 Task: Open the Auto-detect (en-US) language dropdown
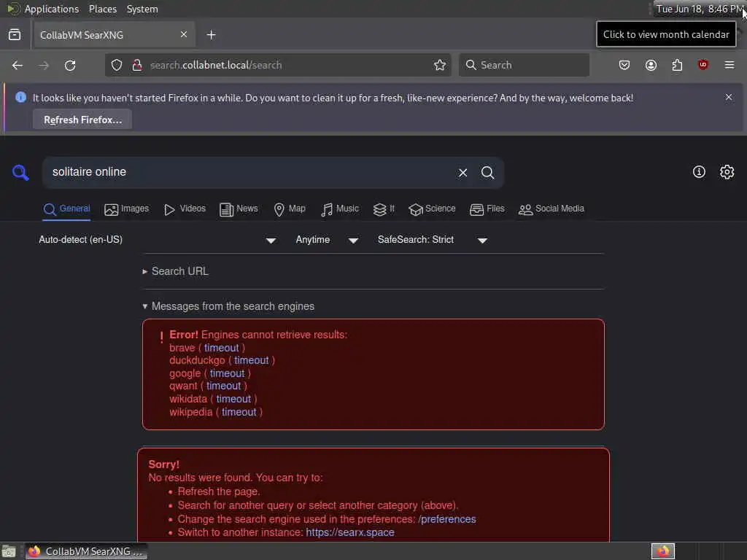pyautogui.click(x=158, y=240)
